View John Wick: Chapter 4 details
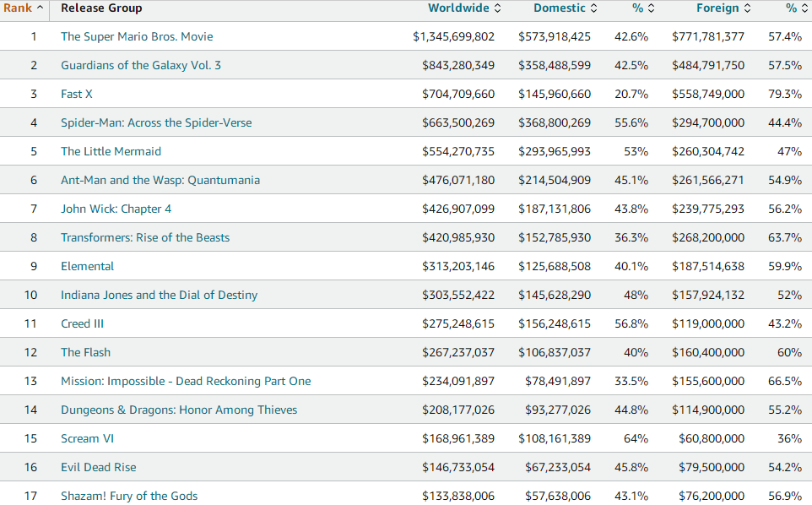 click(116, 209)
